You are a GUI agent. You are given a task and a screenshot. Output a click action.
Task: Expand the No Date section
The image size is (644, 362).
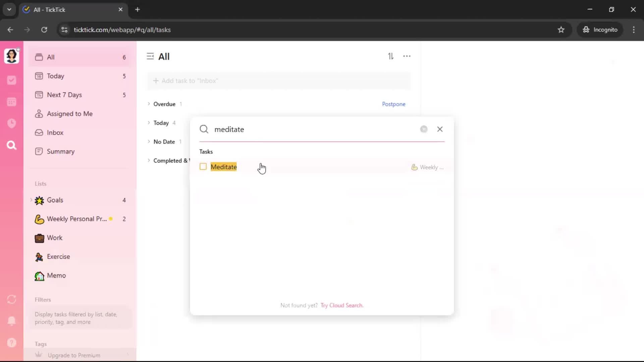coord(149,141)
